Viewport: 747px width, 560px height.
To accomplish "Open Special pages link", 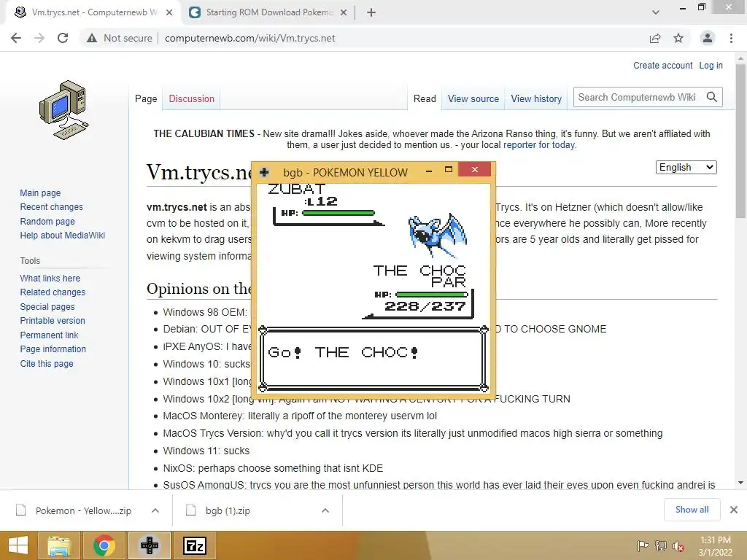I will point(47,307).
